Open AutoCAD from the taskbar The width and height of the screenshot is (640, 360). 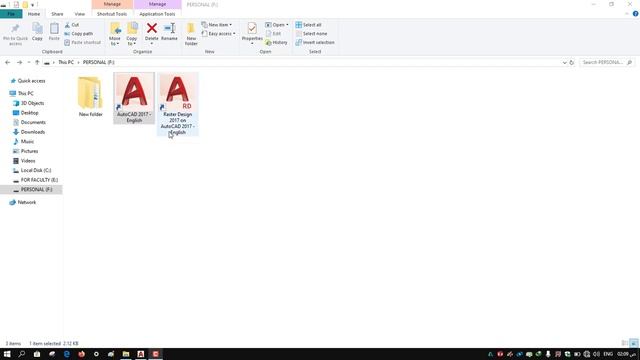click(141, 354)
